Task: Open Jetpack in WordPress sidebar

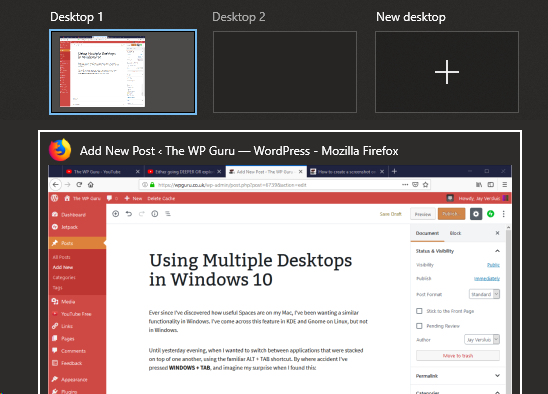Action: pyautogui.click(x=69, y=227)
